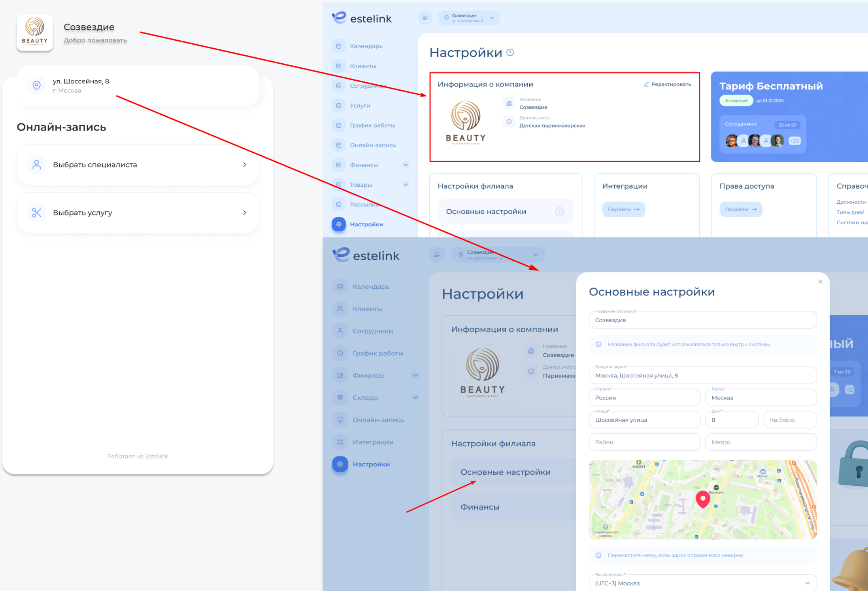Select the Настройки gear icon in upper sidebar
The height and width of the screenshot is (591, 868).
coord(339,224)
